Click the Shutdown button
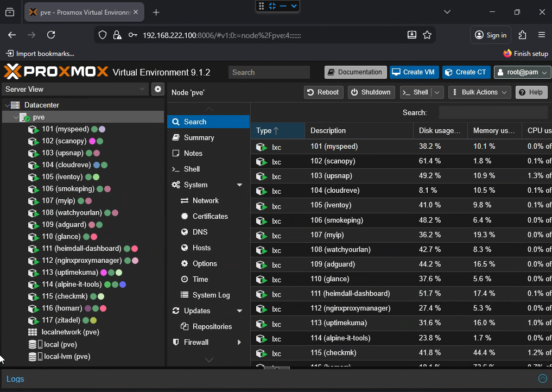Screen dimensions: 552x392 coord(371,92)
